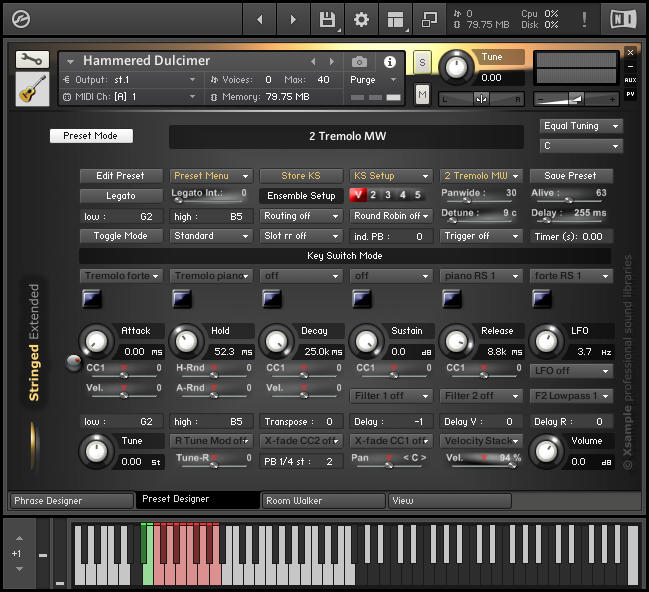The width and height of the screenshot is (649, 592).
Task: Click Preset Mode button
Action: 91,136
